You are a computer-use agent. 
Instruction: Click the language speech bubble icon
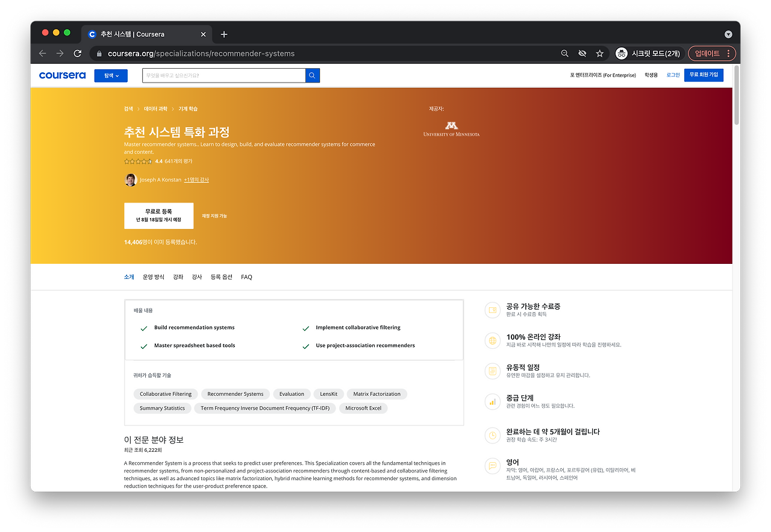point(493,466)
